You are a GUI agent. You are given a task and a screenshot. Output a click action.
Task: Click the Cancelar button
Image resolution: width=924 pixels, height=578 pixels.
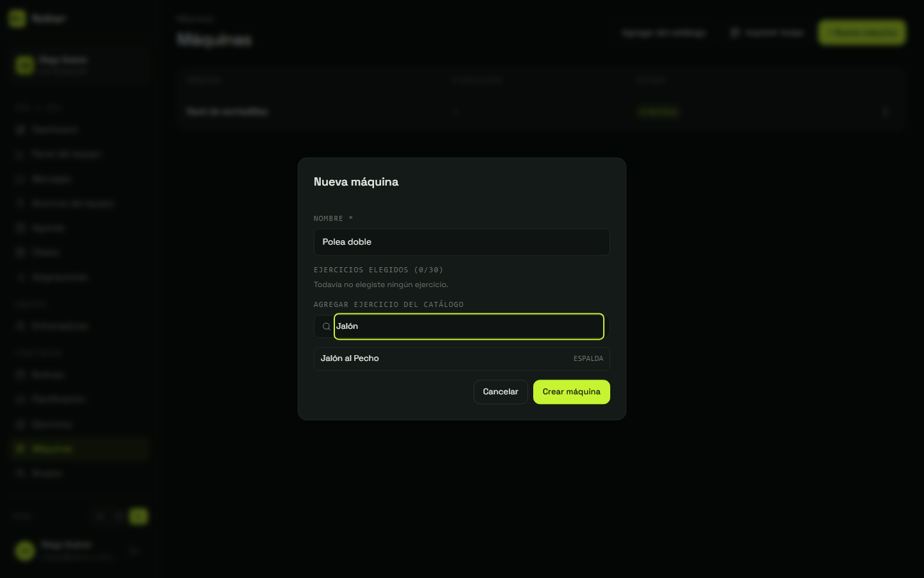click(501, 392)
